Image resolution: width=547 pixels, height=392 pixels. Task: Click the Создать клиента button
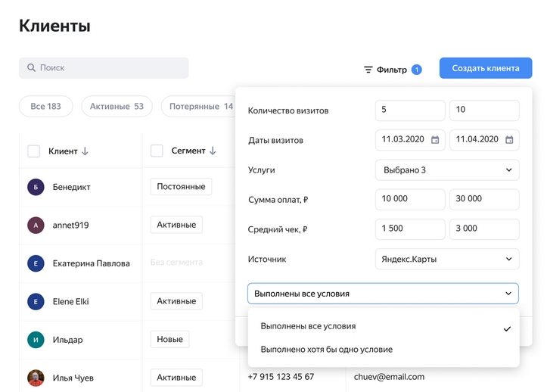486,68
